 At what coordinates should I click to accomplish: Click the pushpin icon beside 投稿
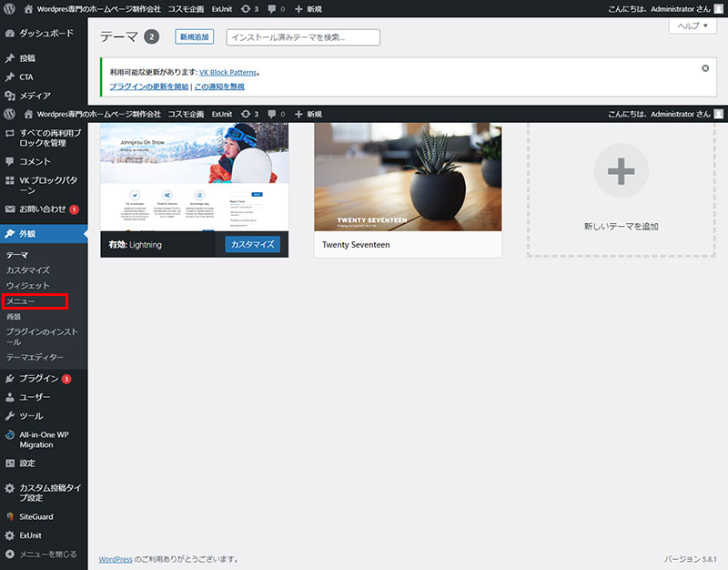[10, 58]
